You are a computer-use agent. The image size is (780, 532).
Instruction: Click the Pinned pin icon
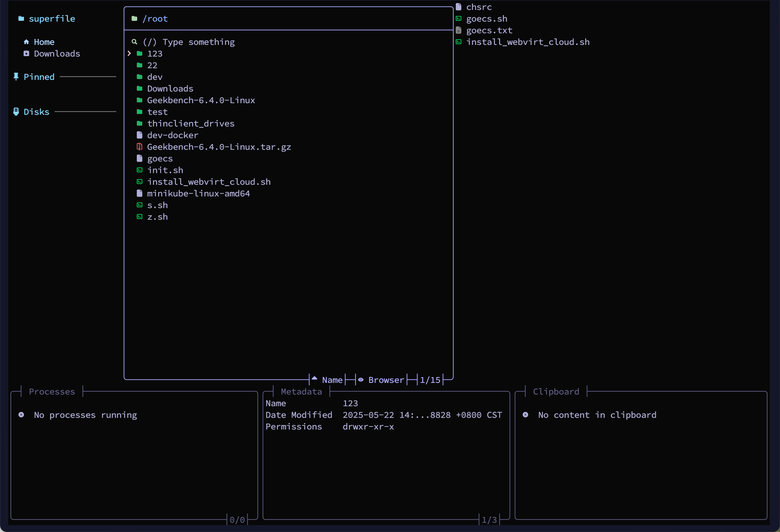(x=16, y=76)
